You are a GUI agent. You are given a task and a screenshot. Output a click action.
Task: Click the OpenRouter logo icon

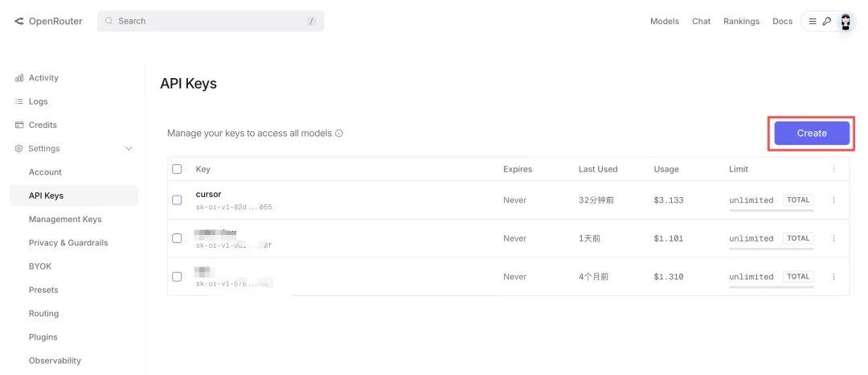tap(18, 21)
